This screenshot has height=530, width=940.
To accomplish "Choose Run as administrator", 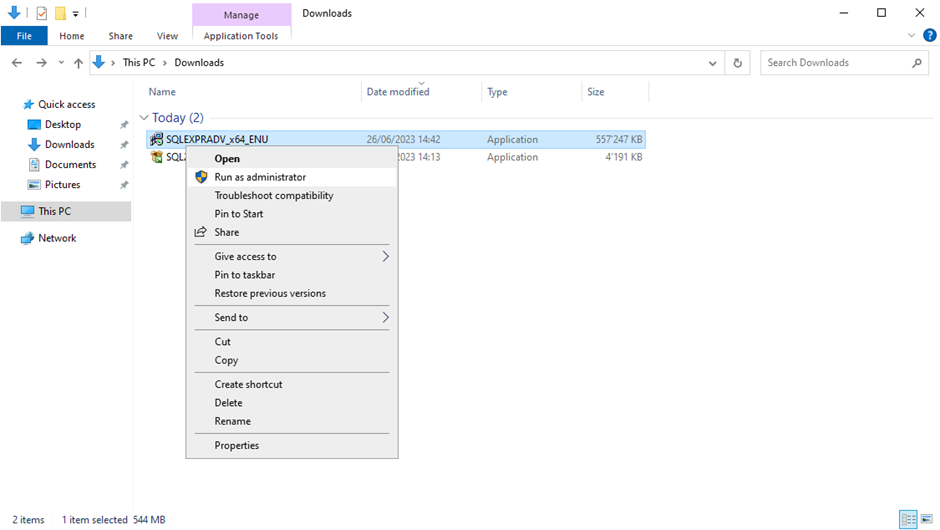I will [292, 177].
